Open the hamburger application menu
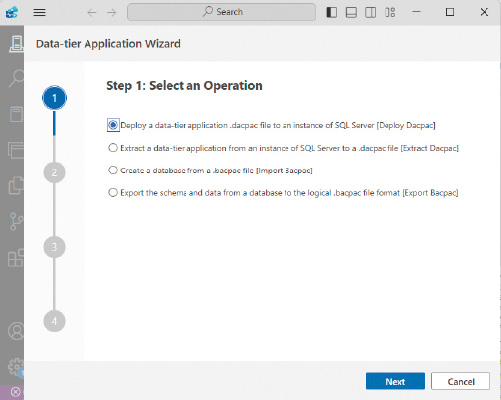The height and width of the screenshot is (400, 501). [x=39, y=13]
